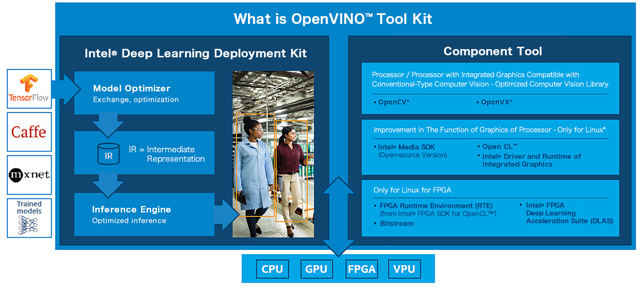The height and width of the screenshot is (291, 644).
Task: Click 'Optimized Computer Vision Library' header text
Action: [x=552, y=84]
